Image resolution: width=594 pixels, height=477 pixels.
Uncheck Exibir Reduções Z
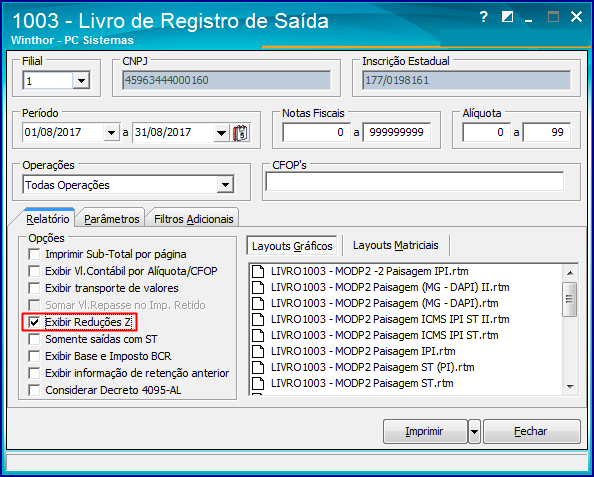click(34, 322)
